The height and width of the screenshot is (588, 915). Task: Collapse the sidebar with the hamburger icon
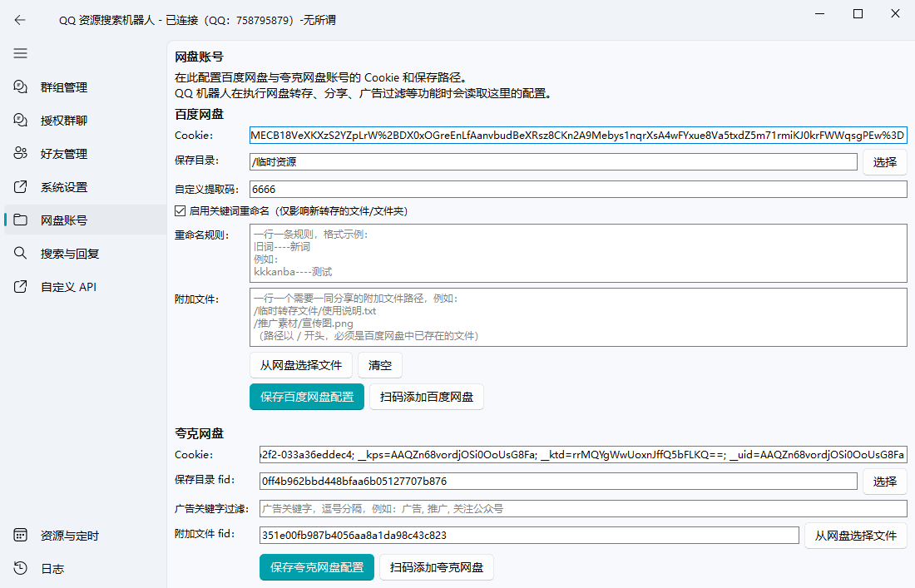pyautogui.click(x=19, y=53)
